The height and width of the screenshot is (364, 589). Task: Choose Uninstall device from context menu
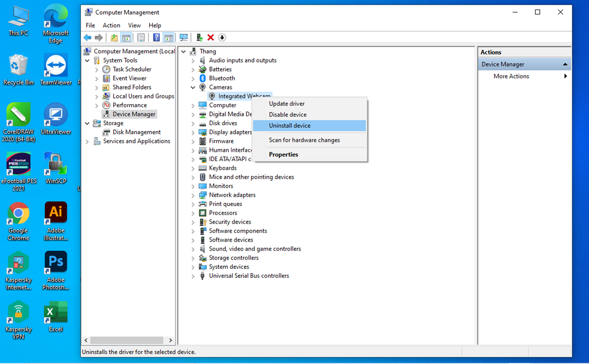pyautogui.click(x=290, y=126)
